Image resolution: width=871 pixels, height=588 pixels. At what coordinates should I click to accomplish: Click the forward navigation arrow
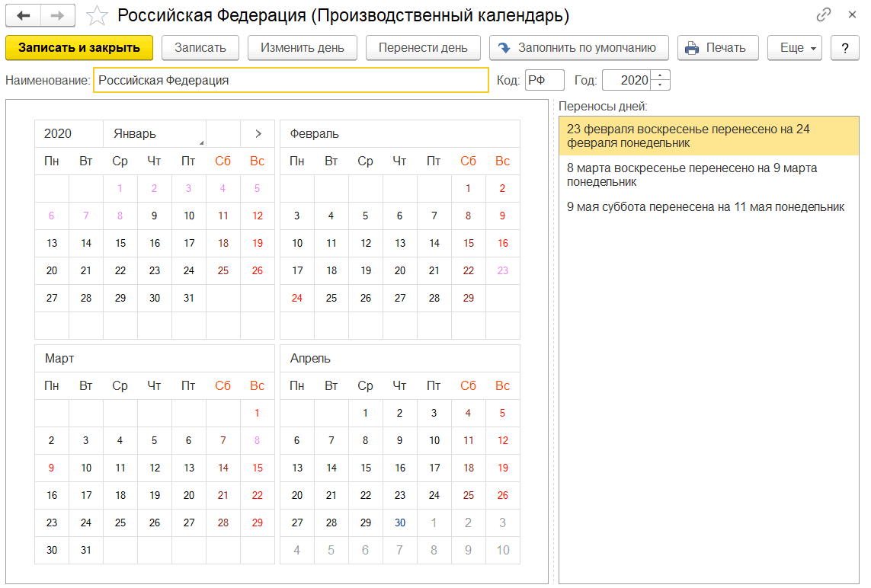pyautogui.click(x=58, y=15)
